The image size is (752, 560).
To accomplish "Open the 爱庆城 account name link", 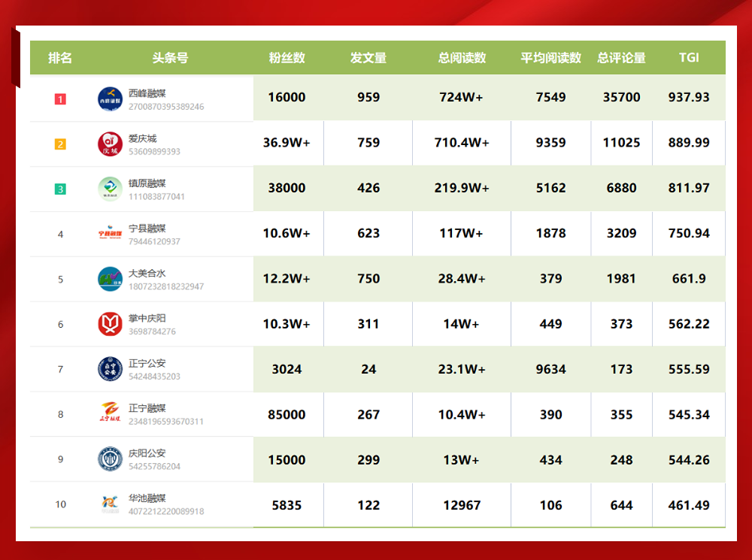I will click(142, 138).
